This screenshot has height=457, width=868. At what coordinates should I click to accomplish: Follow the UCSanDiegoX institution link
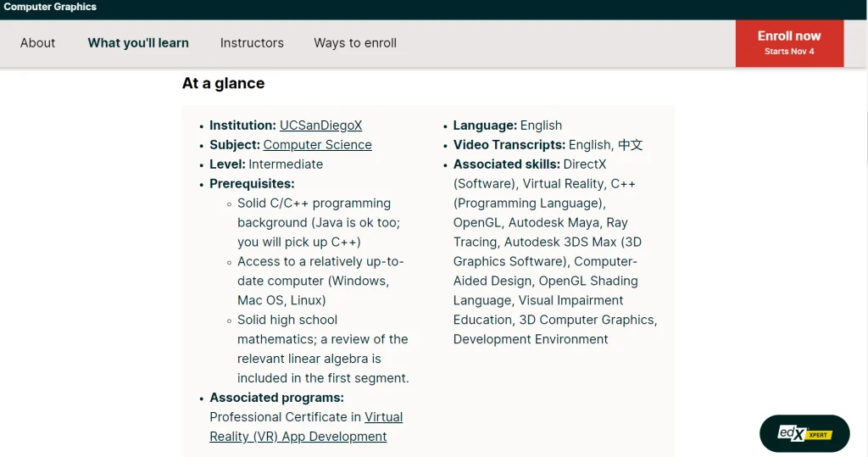coord(320,125)
